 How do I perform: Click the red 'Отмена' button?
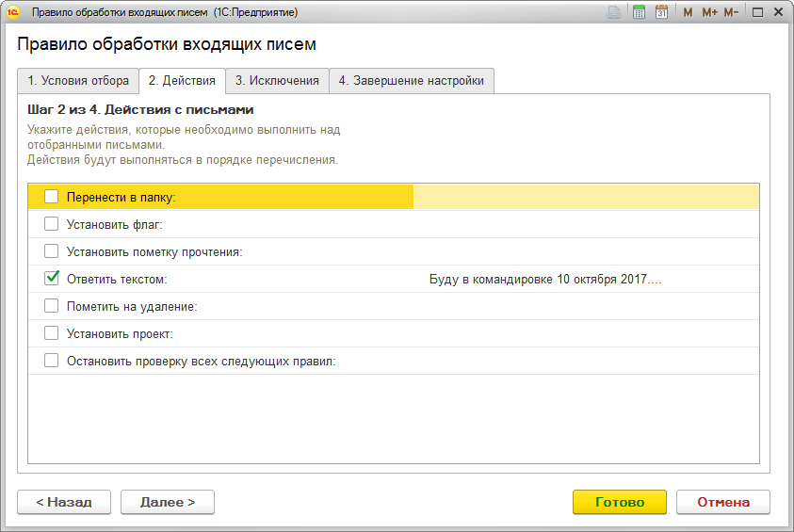723,502
